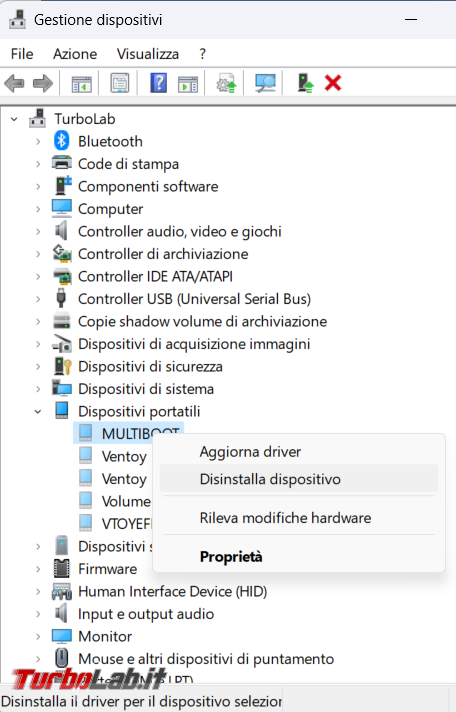
Task: Click the add hardware green arrow icon
Action: 305,83
